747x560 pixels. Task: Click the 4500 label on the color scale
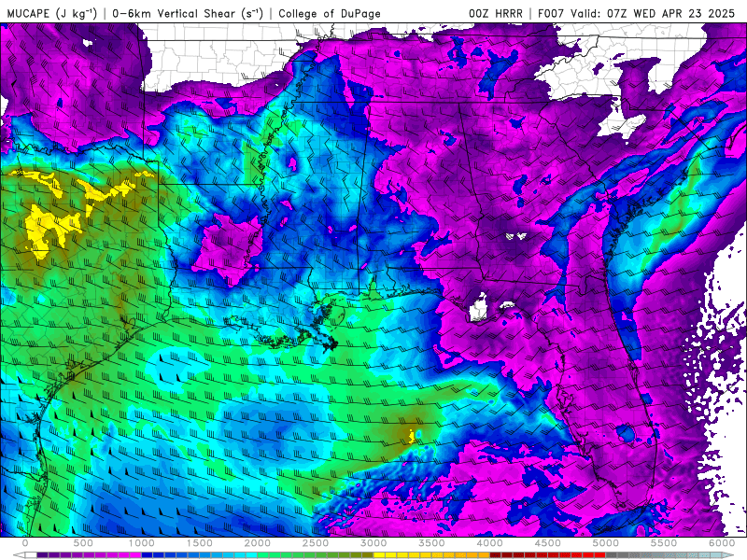(548, 543)
